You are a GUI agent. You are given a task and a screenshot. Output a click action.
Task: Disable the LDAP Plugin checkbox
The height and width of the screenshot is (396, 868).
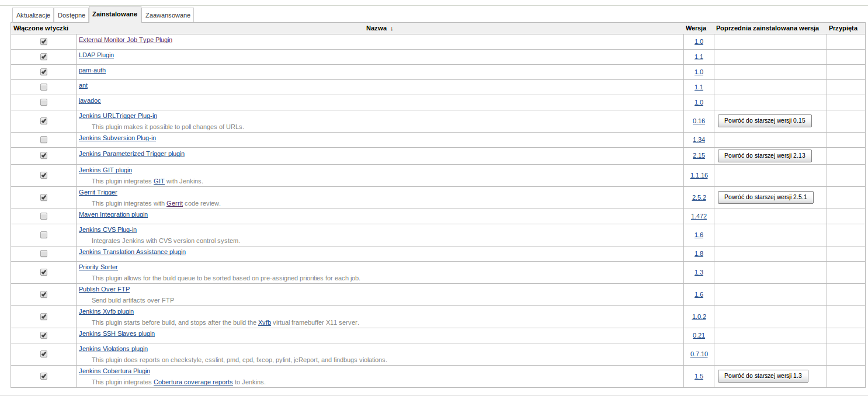[44, 57]
